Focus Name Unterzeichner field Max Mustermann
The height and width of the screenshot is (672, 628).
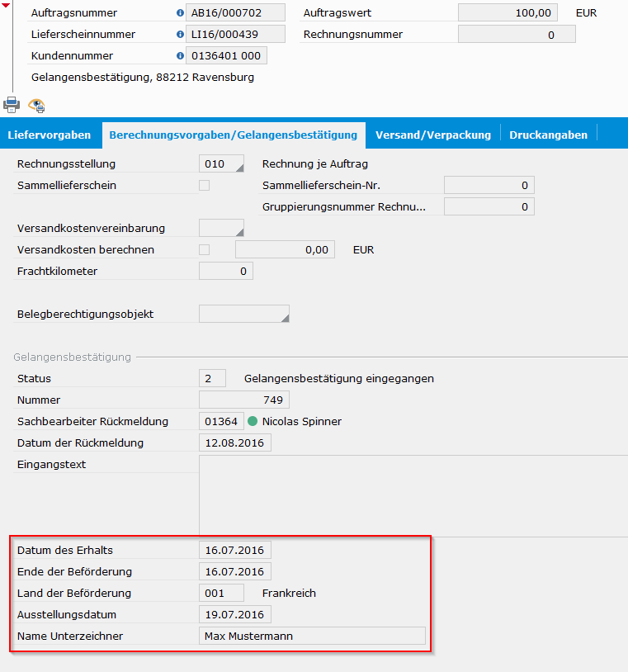click(312, 636)
